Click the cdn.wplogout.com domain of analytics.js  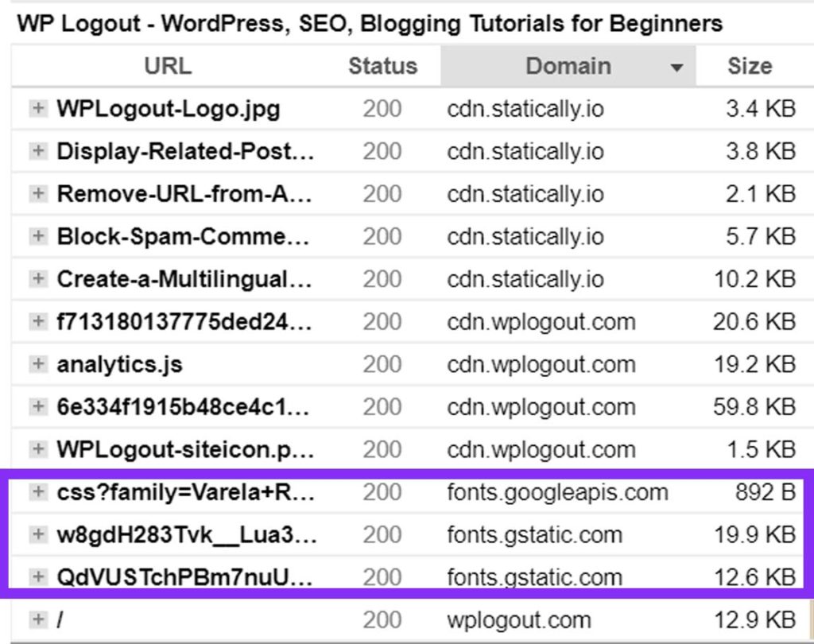541,365
